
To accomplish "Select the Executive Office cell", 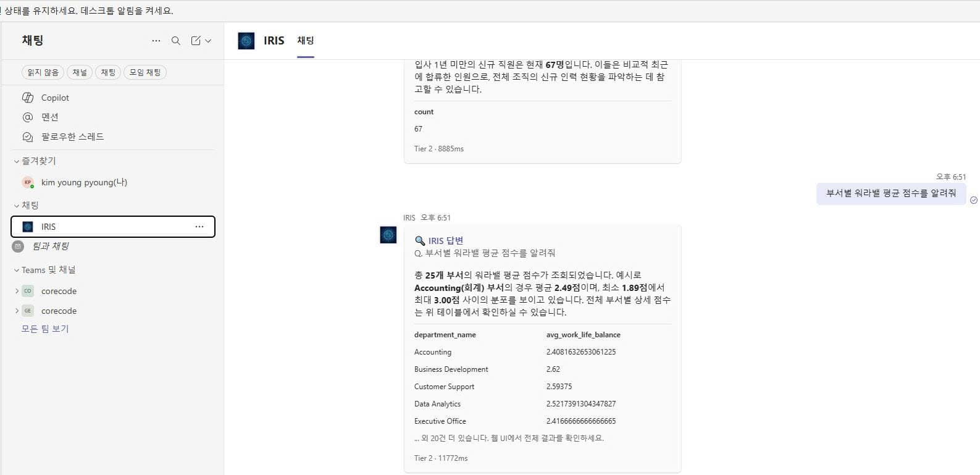I will click(440, 421).
